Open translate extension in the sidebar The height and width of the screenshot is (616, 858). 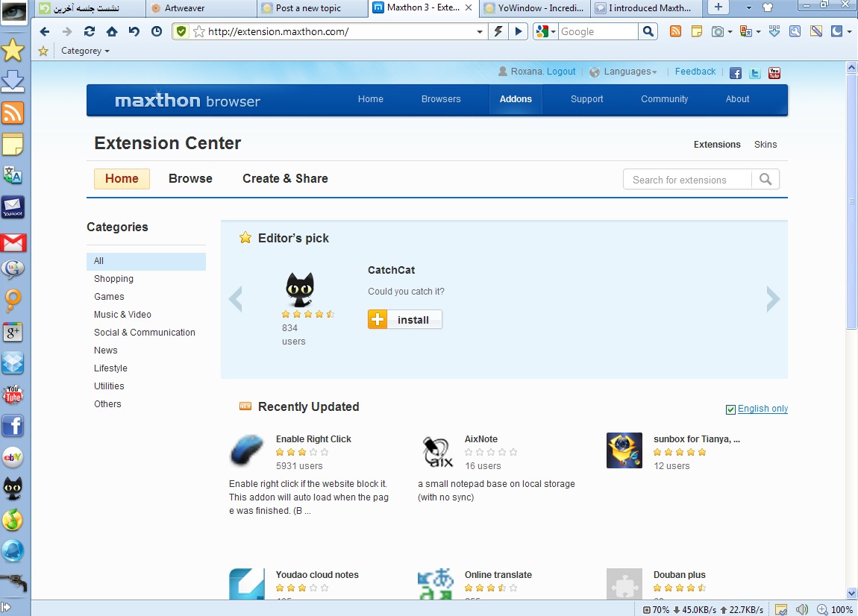pyautogui.click(x=13, y=175)
